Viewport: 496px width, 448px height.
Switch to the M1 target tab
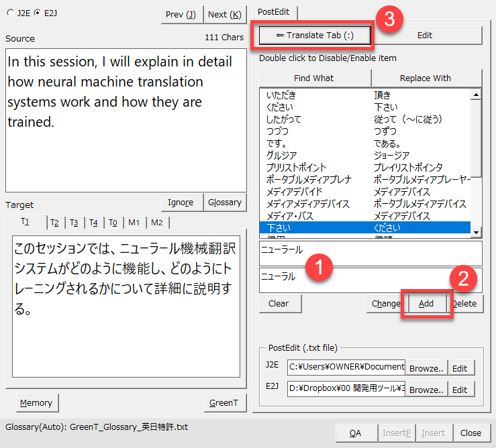[x=134, y=223]
